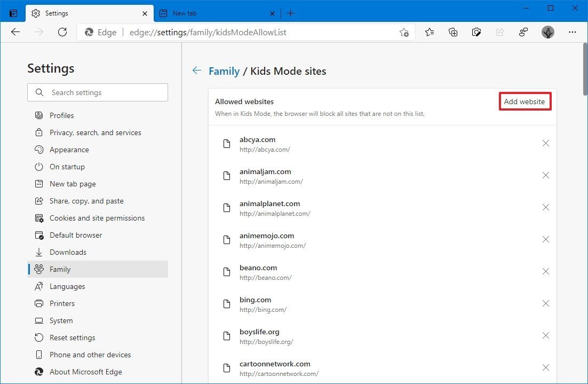The width and height of the screenshot is (588, 384).
Task: Open Collections panel
Action: 453,32
